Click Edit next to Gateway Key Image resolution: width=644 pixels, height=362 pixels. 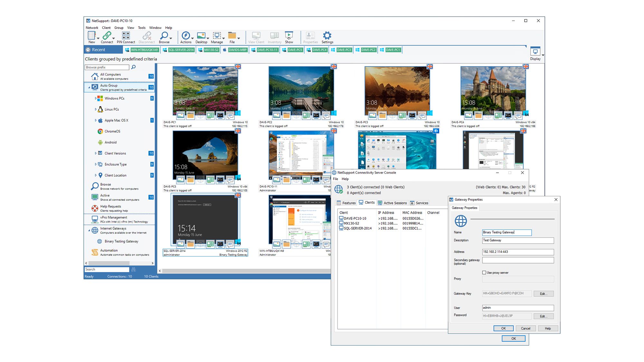(x=544, y=294)
